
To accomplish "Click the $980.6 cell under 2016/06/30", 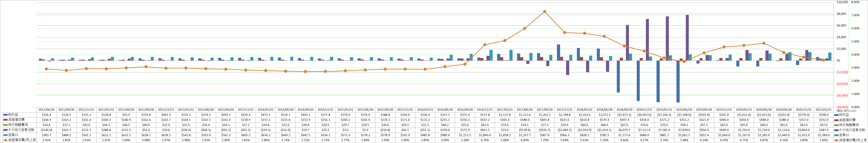I will (x=445, y=135).
